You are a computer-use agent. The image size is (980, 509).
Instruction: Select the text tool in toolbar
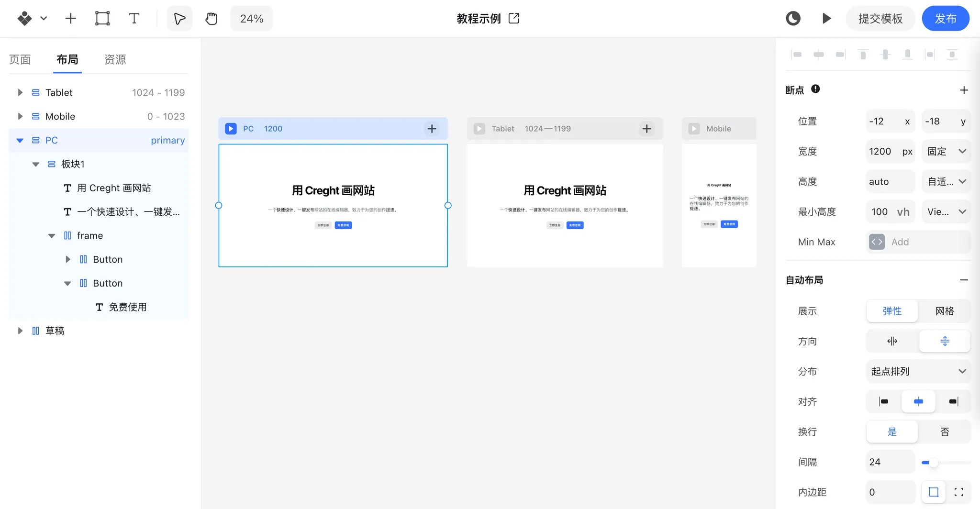134,19
